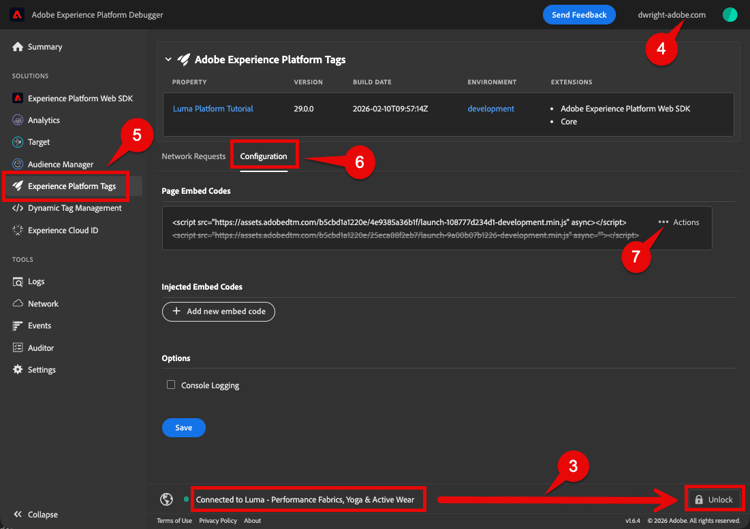Open the Events tool icon

pyautogui.click(x=18, y=326)
